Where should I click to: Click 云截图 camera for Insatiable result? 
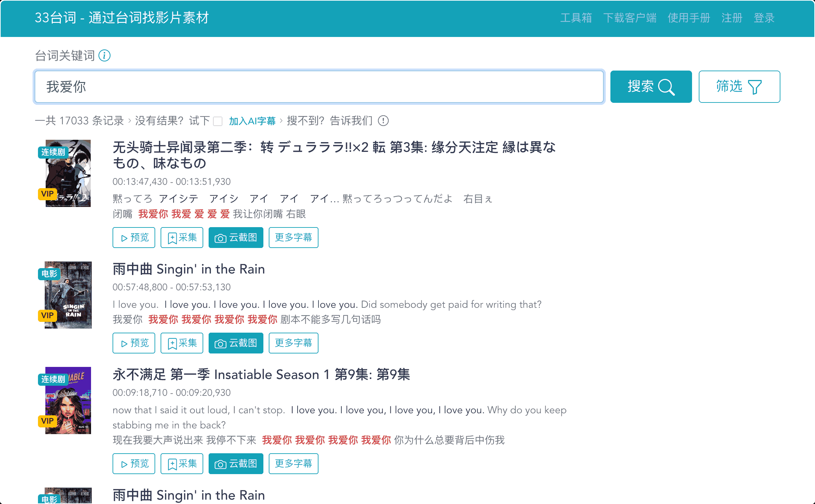point(236,464)
